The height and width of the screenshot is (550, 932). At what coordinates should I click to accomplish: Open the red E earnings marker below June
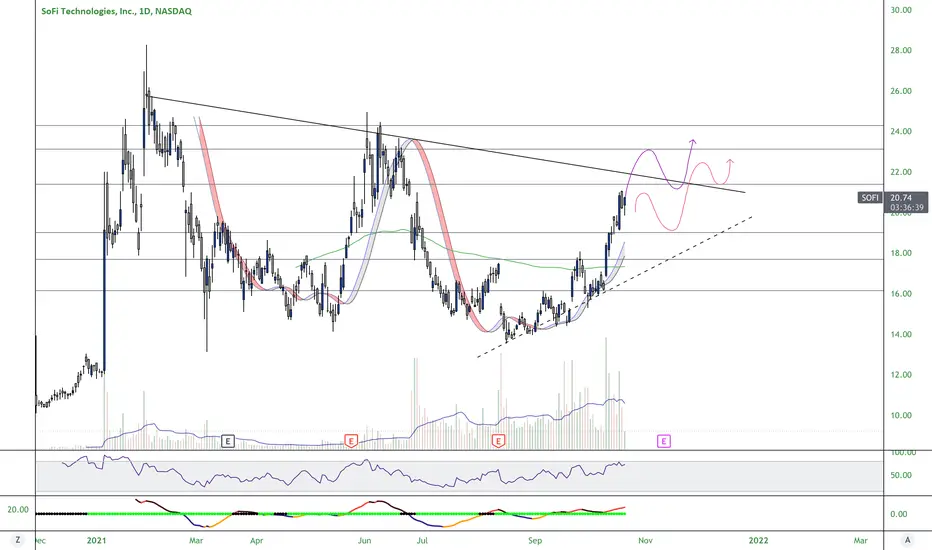351,441
